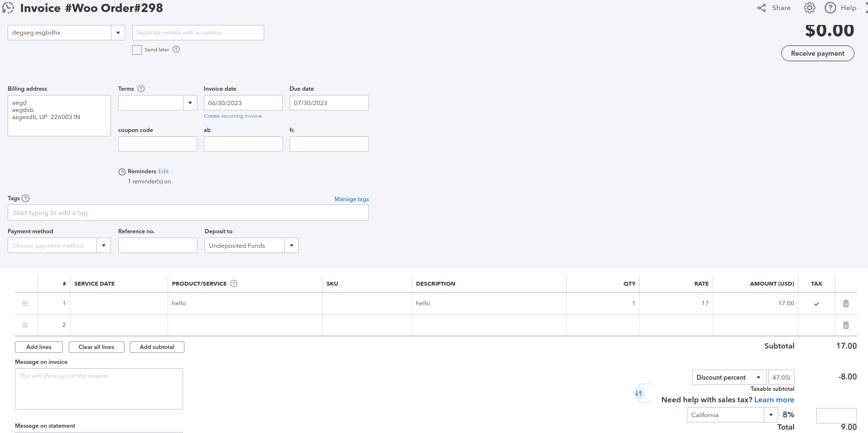Click the Receive payment button

[x=817, y=53]
